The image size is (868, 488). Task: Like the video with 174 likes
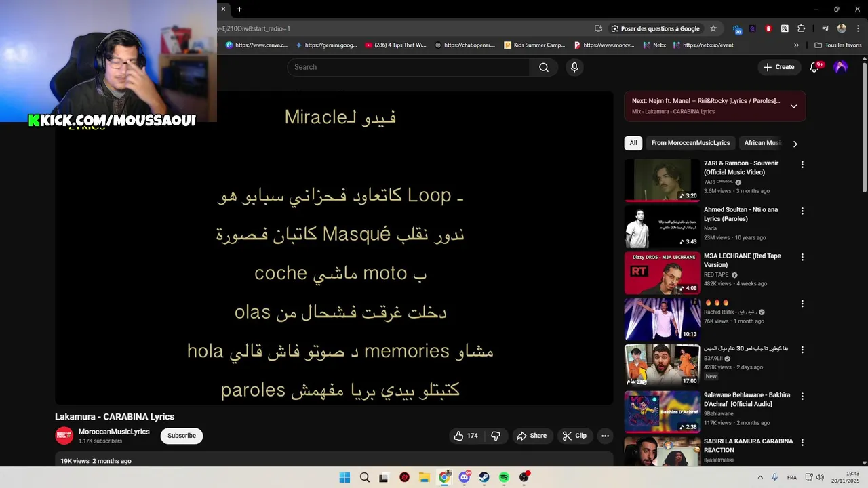tap(465, 436)
